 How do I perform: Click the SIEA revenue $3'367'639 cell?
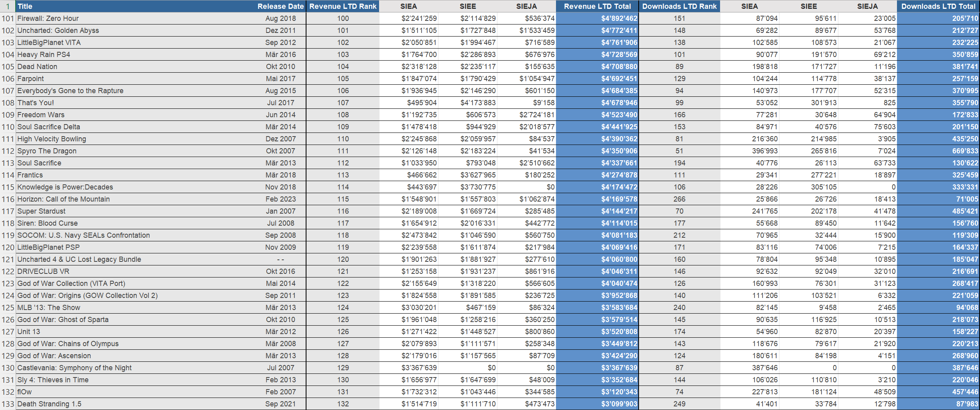point(408,368)
